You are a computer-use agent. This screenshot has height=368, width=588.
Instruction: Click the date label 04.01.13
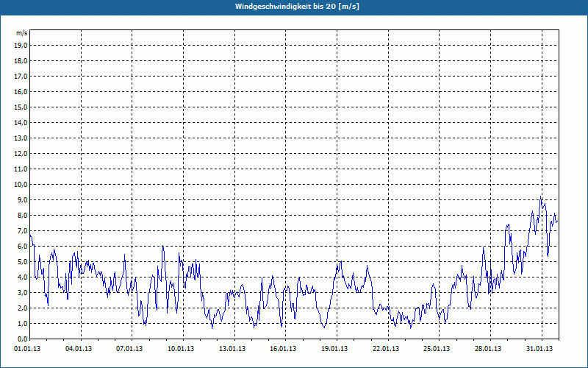pos(79,349)
